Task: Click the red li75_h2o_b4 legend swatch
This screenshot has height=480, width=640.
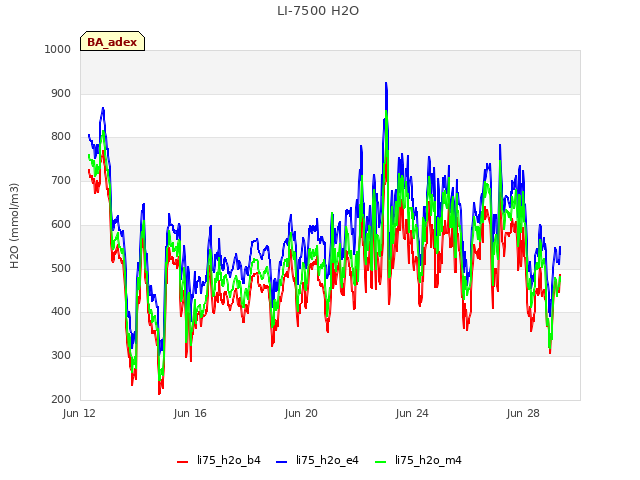Action: [182, 462]
